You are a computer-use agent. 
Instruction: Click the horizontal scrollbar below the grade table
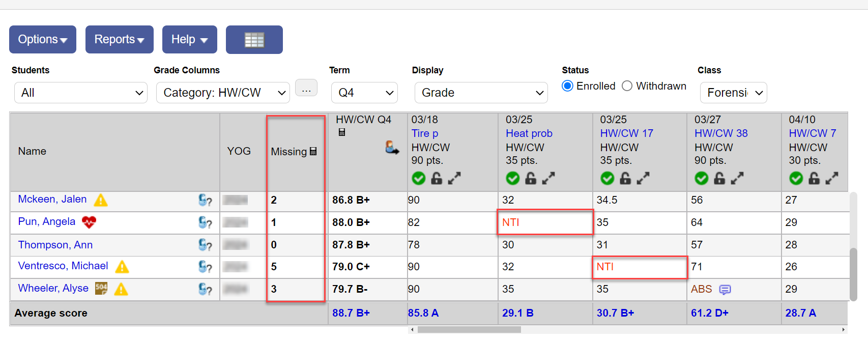point(469,330)
